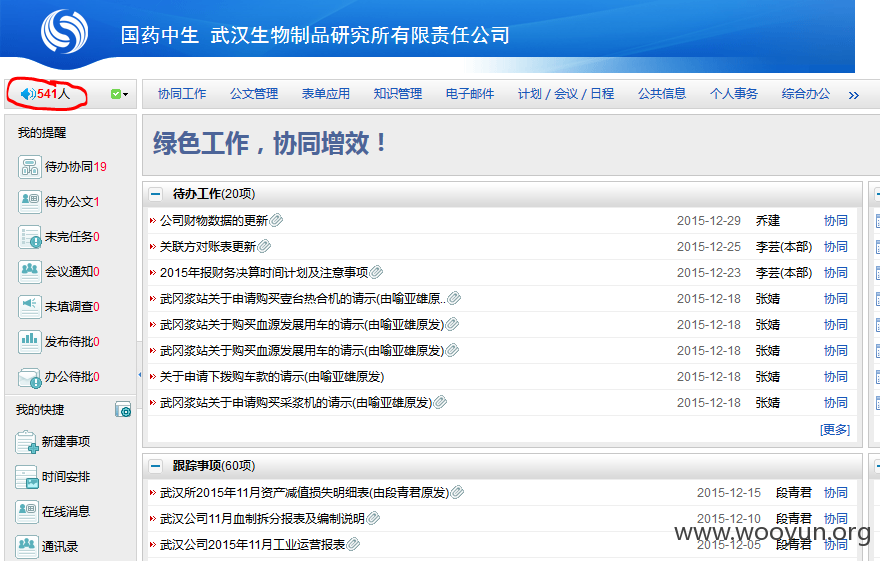Open the 公司财物数据的更新 item
The width and height of the screenshot is (880, 561).
click(x=214, y=221)
